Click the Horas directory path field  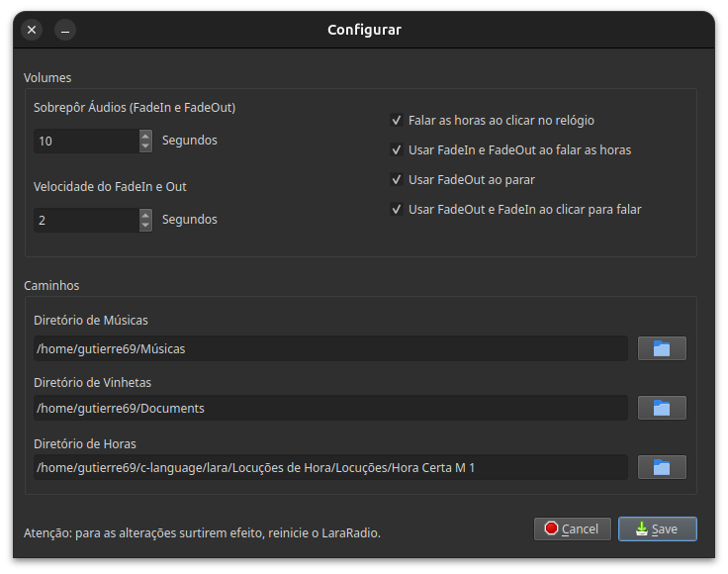click(330, 467)
